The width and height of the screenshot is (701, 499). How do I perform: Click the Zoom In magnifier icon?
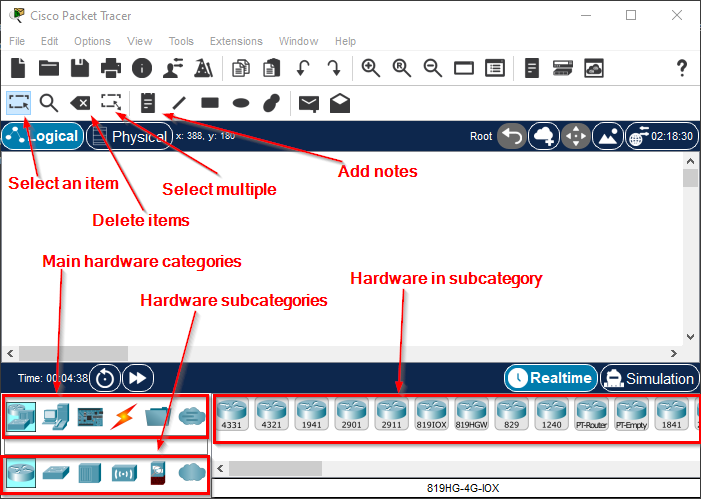point(371,68)
